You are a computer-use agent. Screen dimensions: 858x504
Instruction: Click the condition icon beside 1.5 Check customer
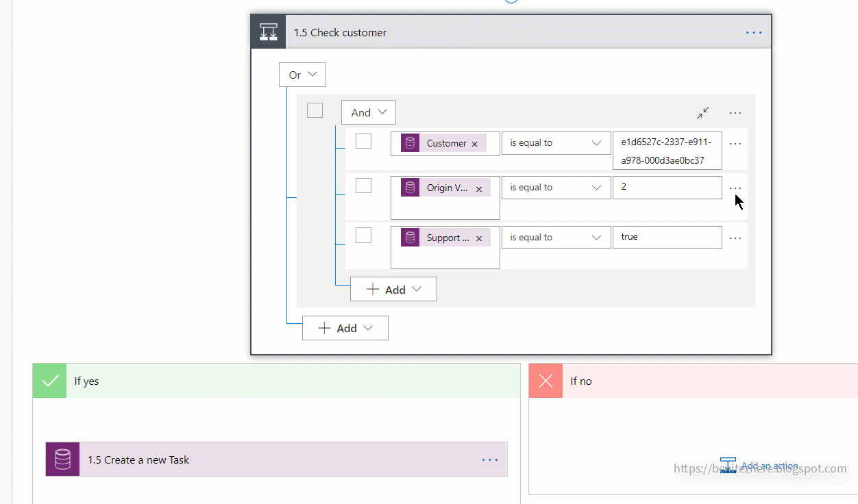click(x=268, y=31)
